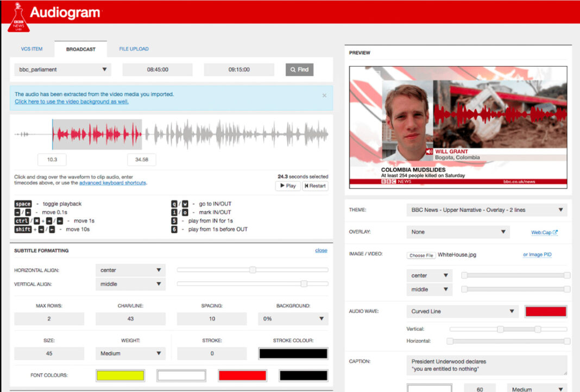Screen dimensions: 580x392
Task: Click Choose File for image upload
Action: 421,255
